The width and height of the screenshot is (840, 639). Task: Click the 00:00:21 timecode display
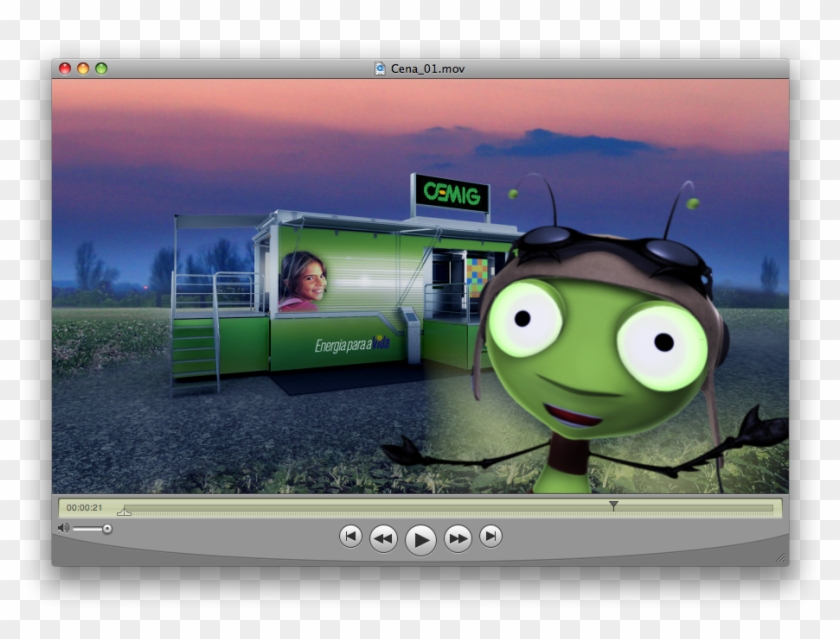tap(85, 506)
